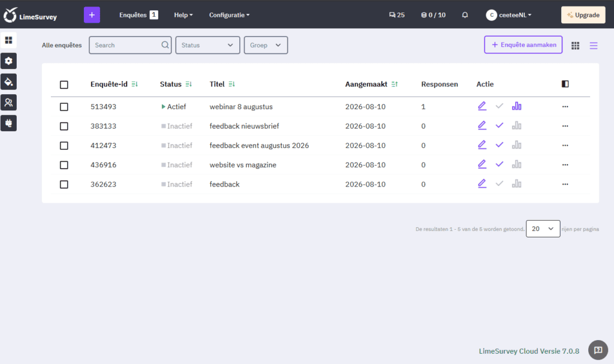This screenshot has width=614, height=364.
Task: Open notifications bell icon
Action: click(x=465, y=15)
